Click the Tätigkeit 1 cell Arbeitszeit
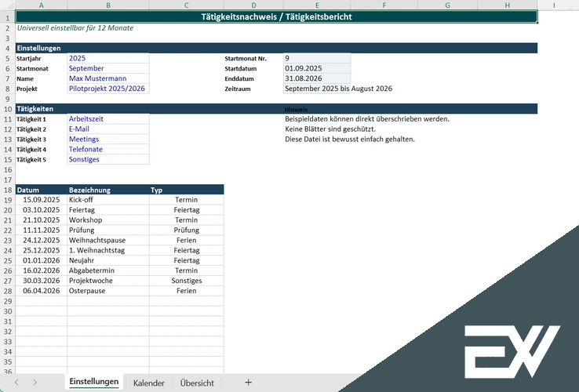579x392 pixels. click(x=107, y=119)
